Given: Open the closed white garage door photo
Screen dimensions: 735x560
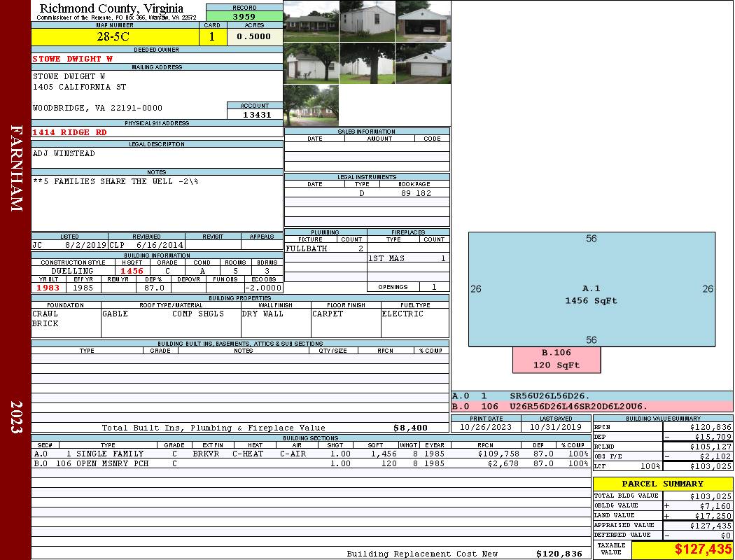Looking at the screenshot, I should 422,63.
